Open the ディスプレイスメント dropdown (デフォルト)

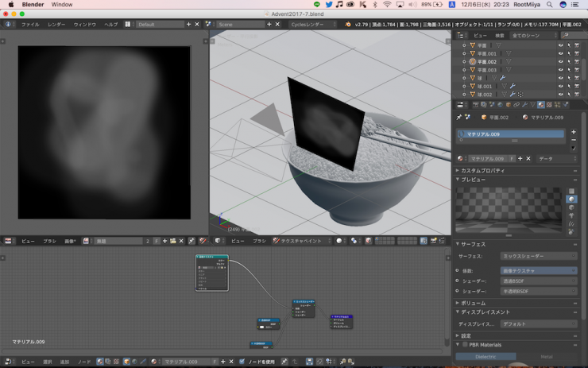[x=539, y=324]
